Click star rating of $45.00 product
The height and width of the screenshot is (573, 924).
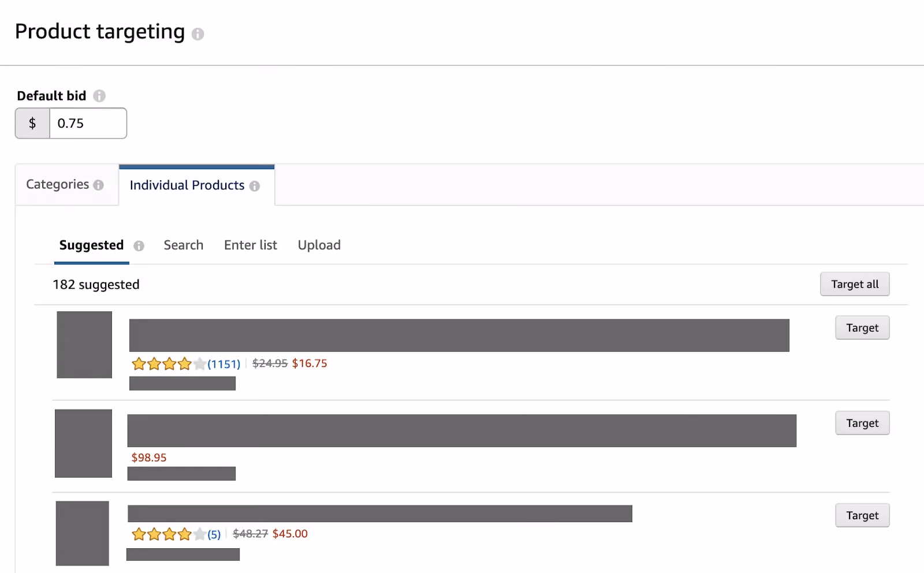[x=169, y=534]
